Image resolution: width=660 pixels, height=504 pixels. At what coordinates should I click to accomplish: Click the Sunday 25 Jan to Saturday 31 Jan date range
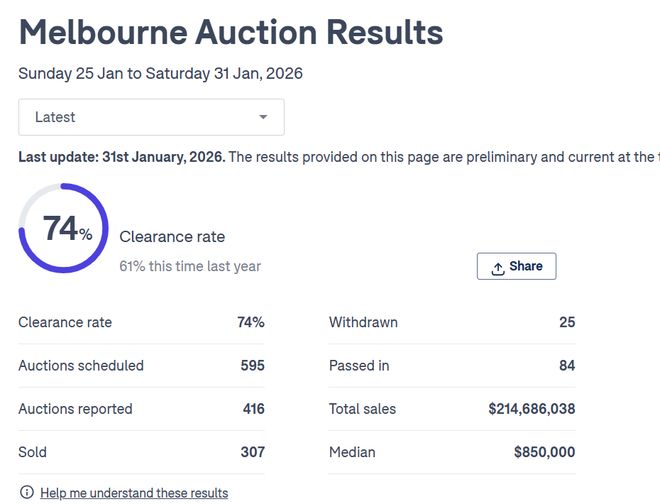tap(160, 73)
